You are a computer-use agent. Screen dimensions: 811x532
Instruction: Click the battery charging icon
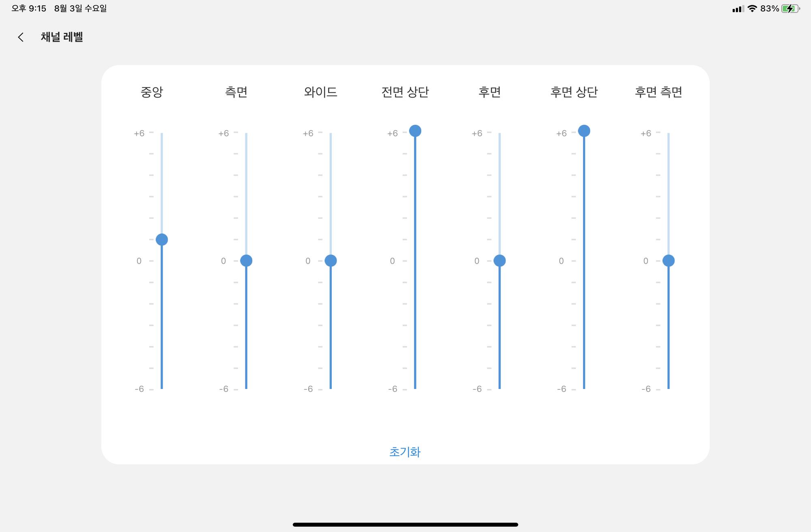pyautogui.click(x=790, y=9)
